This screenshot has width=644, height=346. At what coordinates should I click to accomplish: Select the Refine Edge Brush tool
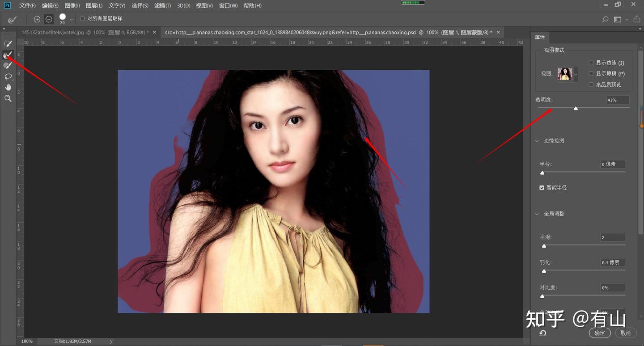tap(8, 55)
